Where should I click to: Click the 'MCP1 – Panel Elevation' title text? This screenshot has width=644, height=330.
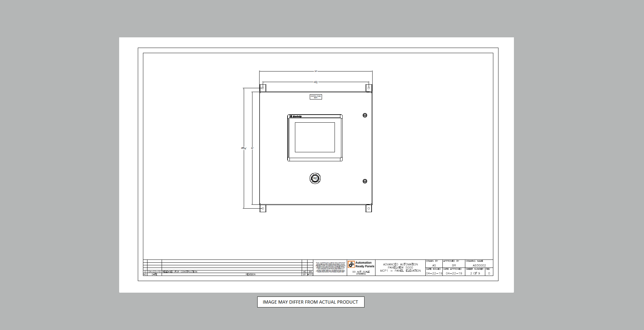[400, 271]
